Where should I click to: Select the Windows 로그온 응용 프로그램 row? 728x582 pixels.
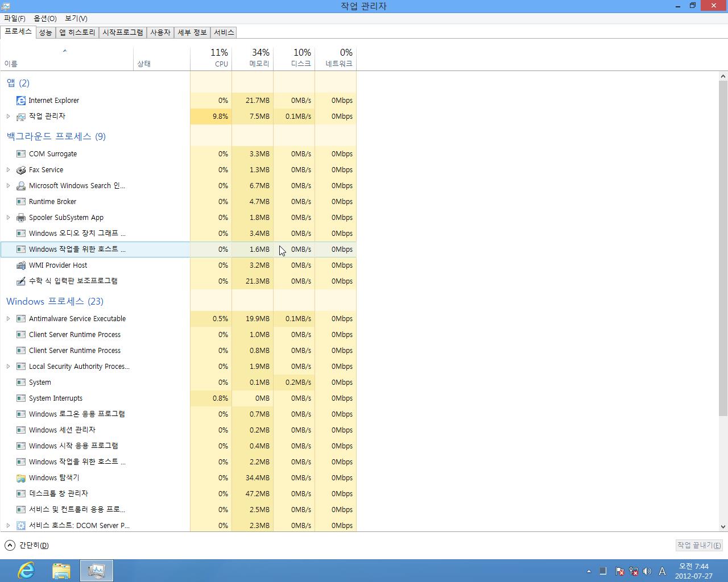pyautogui.click(x=179, y=414)
